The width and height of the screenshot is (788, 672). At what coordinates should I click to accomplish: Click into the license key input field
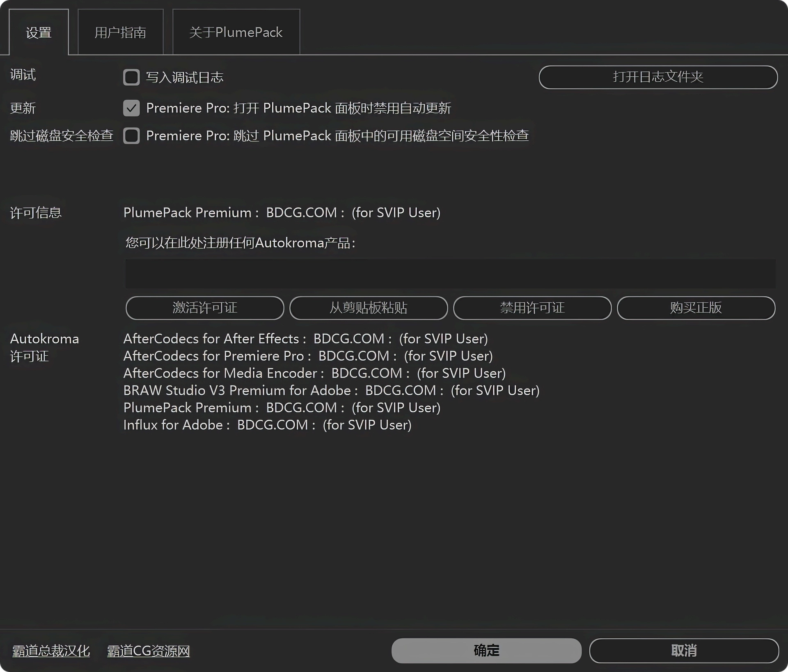450,273
